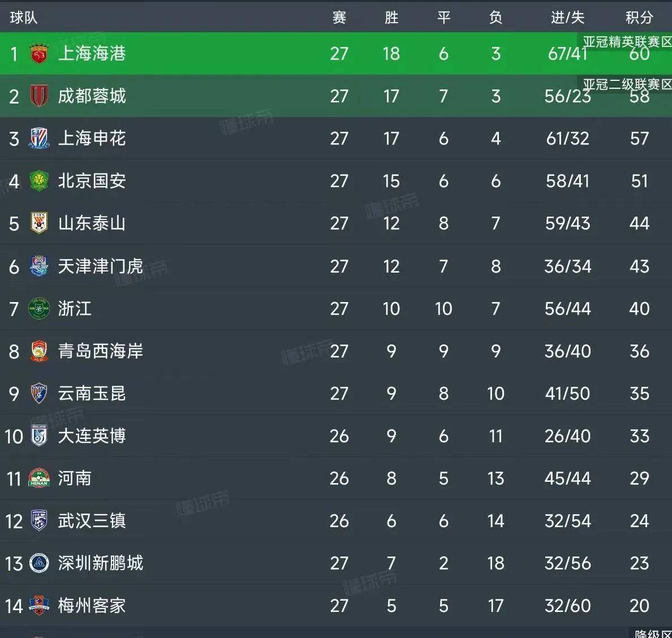Open the 梅州客家 team name link
The width and height of the screenshot is (672, 638).
coord(92,606)
